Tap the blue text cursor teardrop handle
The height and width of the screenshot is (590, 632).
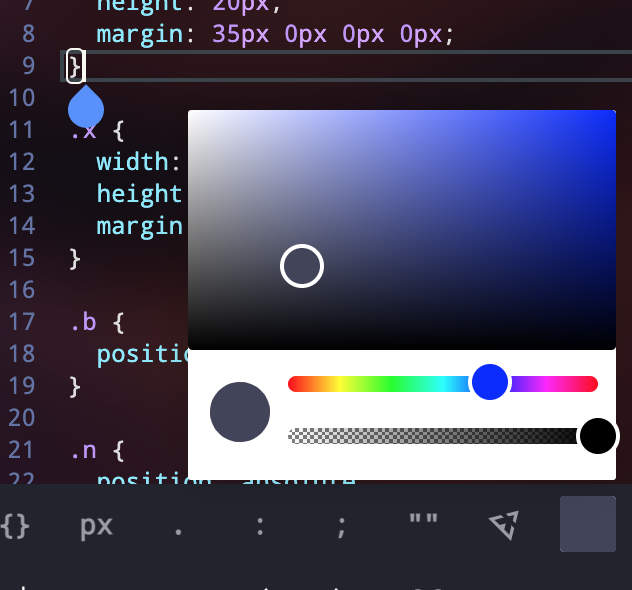(x=86, y=107)
